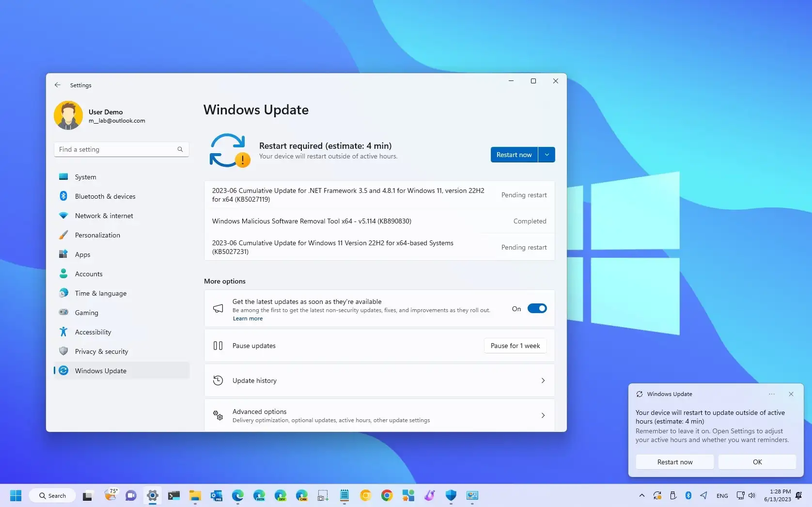The width and height of the screenshot is (812, 507).
Task: Select the Bluetooth & devices icon
Action: (64, 196)
